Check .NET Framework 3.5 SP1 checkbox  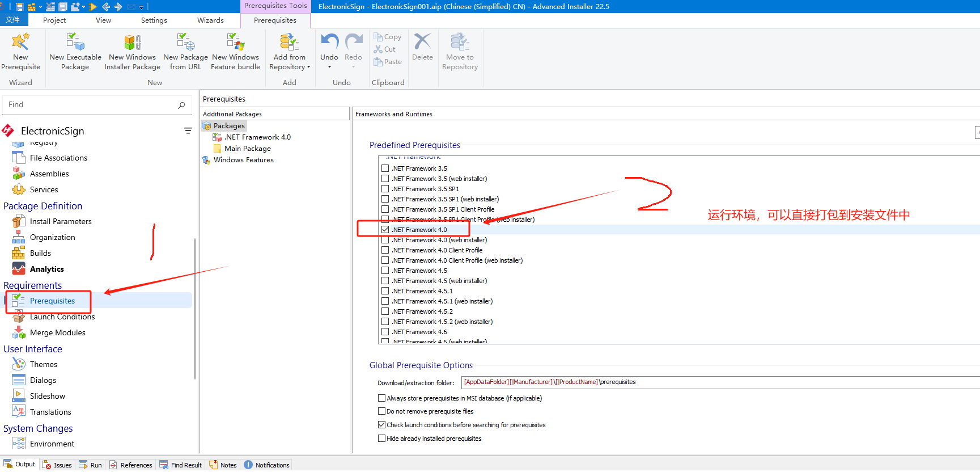point(385,189)
